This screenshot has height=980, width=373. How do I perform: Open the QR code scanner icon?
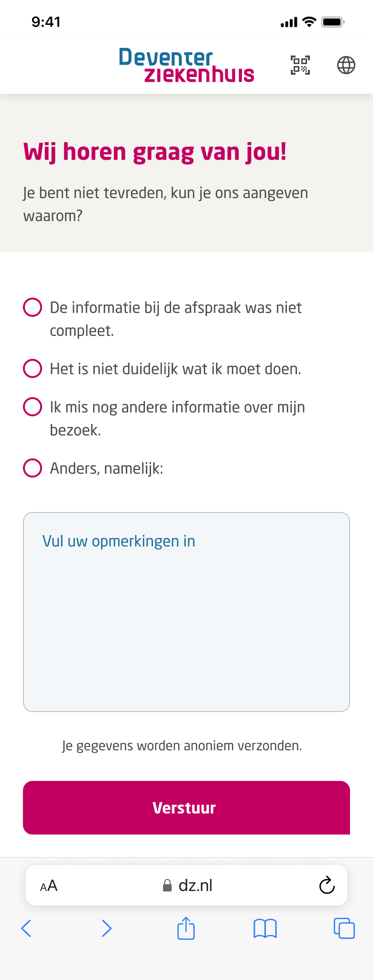tap(300, 65)
